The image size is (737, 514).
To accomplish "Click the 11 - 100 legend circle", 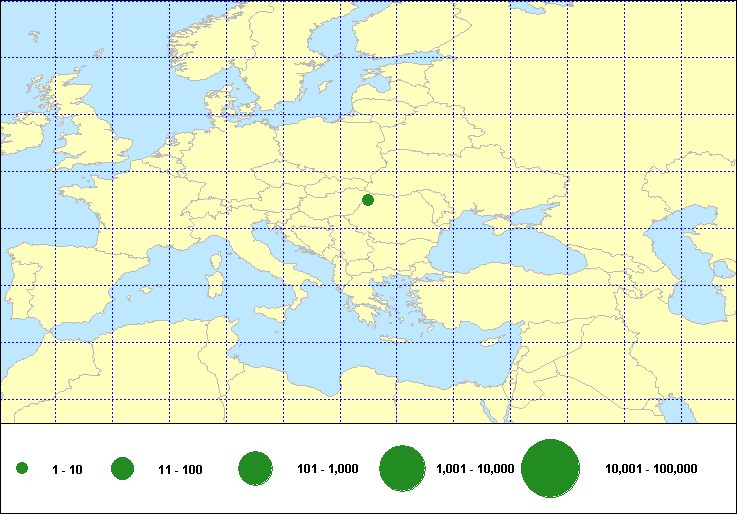I will pos(123,469).
